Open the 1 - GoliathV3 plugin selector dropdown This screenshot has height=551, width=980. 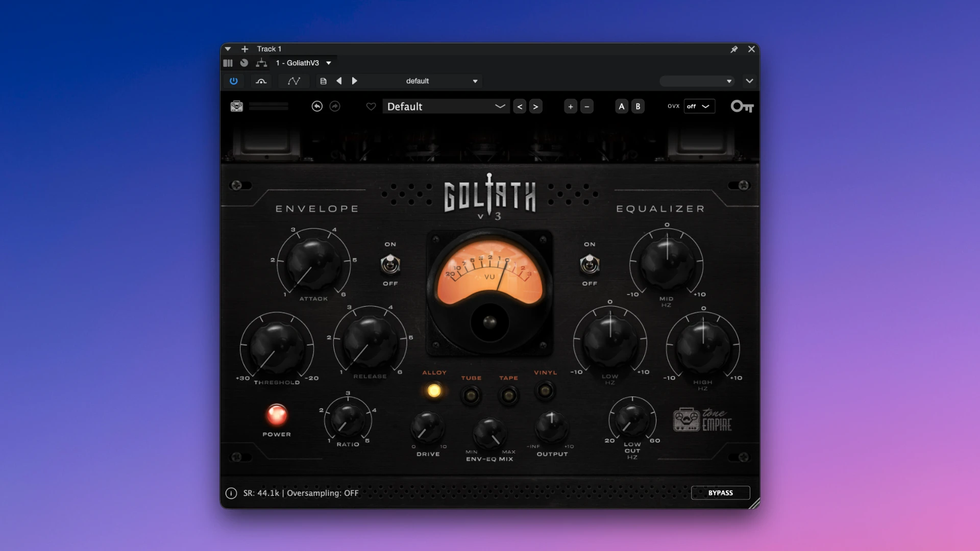pyautogui.click(x=304, y=63)
